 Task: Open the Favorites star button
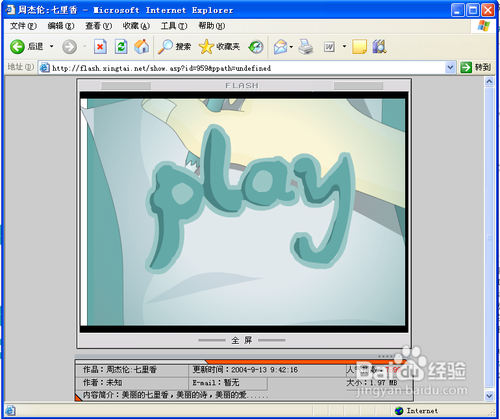click(x=219, y=47)
